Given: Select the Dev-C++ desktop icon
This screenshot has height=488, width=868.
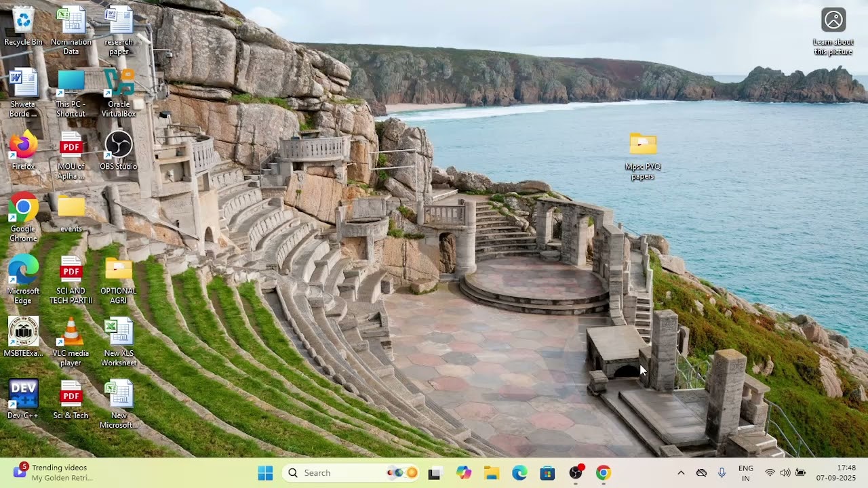Looking at the screenshot, I should 23,399.
